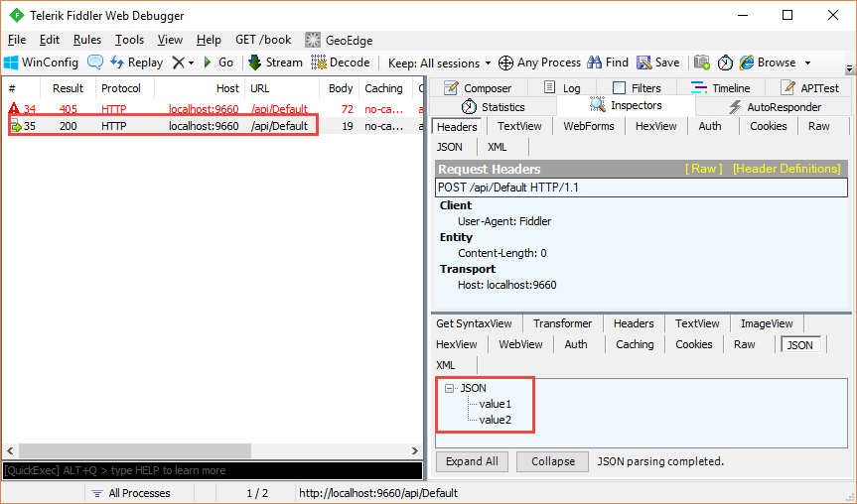This screenshot has width=857, height=504.
Task: Select the Get SyntaxView response tab
Action: coord(474,323)
